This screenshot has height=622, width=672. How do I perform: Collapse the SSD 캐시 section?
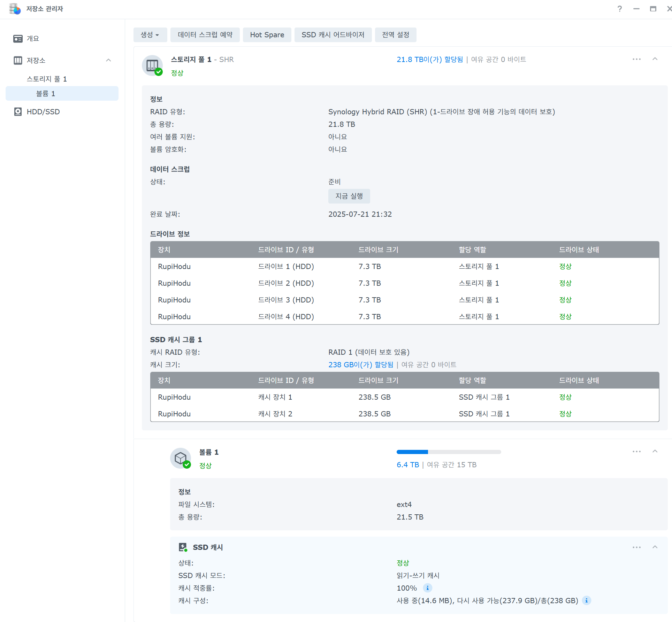pyautogui.click(x=655, y=547)
